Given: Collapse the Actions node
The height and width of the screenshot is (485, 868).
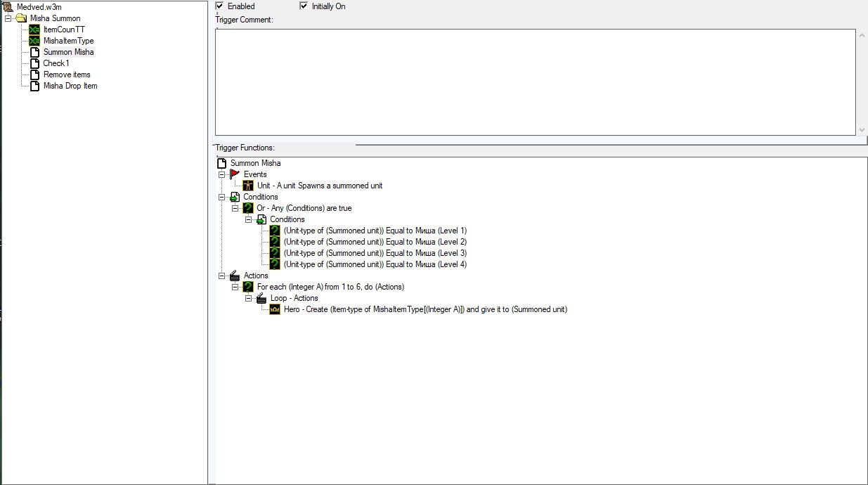Looking at the screenshot, I should click(222, 276).
